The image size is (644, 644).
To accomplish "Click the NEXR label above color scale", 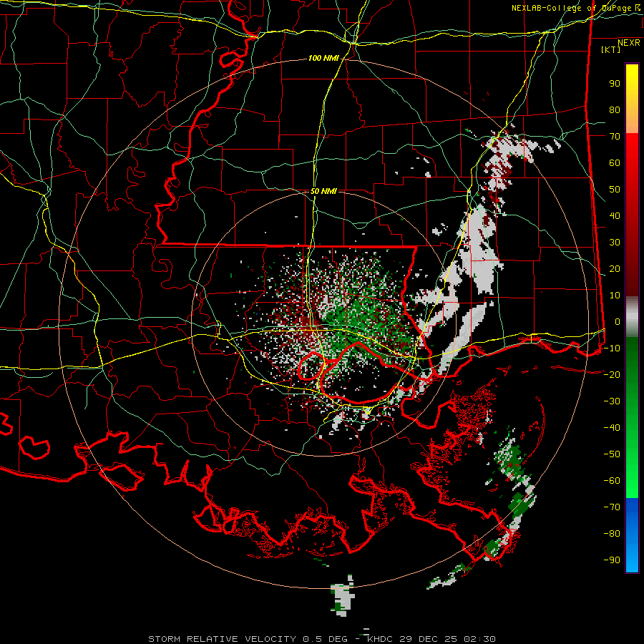I will coord(628,43).
